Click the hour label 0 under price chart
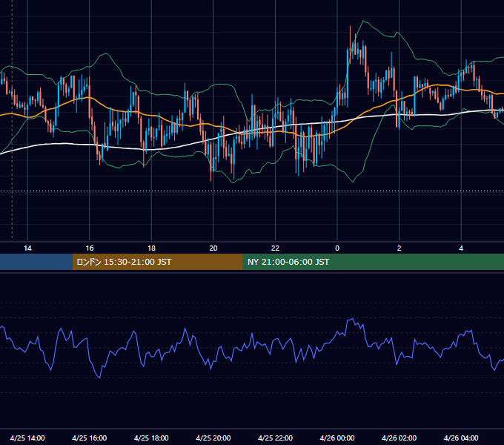 coord(337,248)
